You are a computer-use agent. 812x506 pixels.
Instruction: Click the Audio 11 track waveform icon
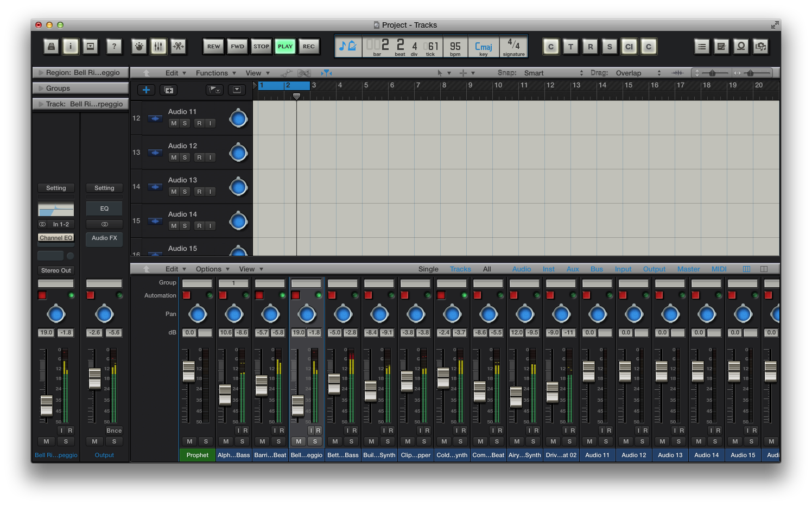[x=155, y=118]
